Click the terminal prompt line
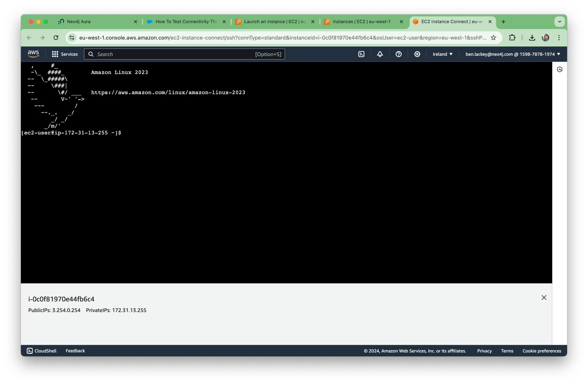588x384 pixels. pos(71,133)
